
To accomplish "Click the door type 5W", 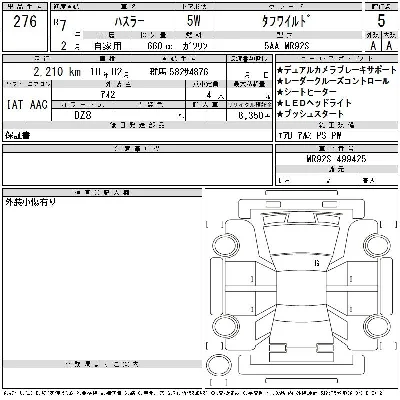I will pyautogui.click(x=194, y=21).
